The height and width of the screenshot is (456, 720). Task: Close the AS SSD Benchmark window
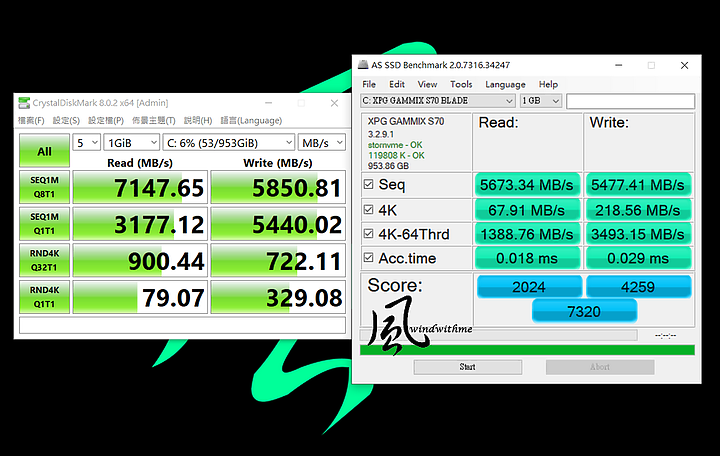(684, 65)
